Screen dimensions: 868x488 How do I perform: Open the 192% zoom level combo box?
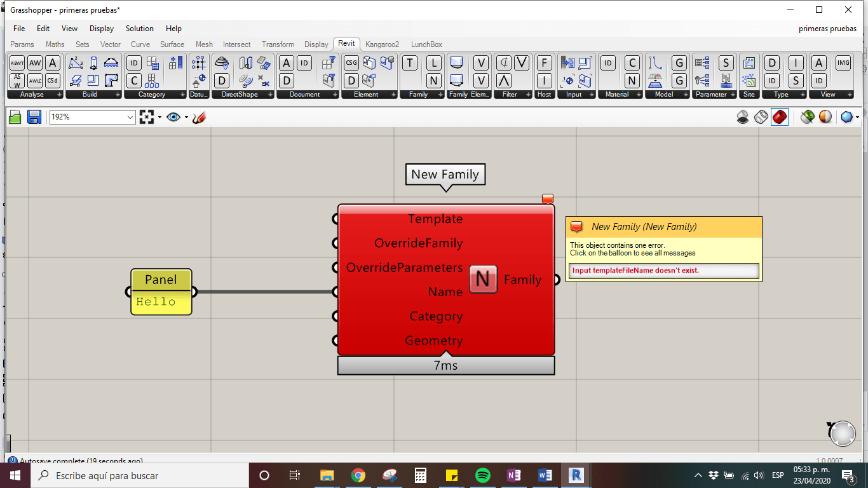[93, 117]
